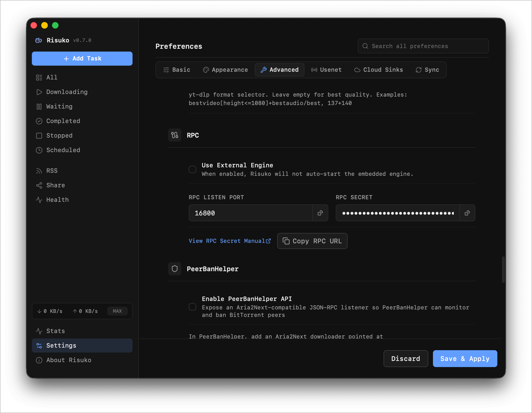Show Scheduled tasks
532x413 pixels.
[82, 150]
